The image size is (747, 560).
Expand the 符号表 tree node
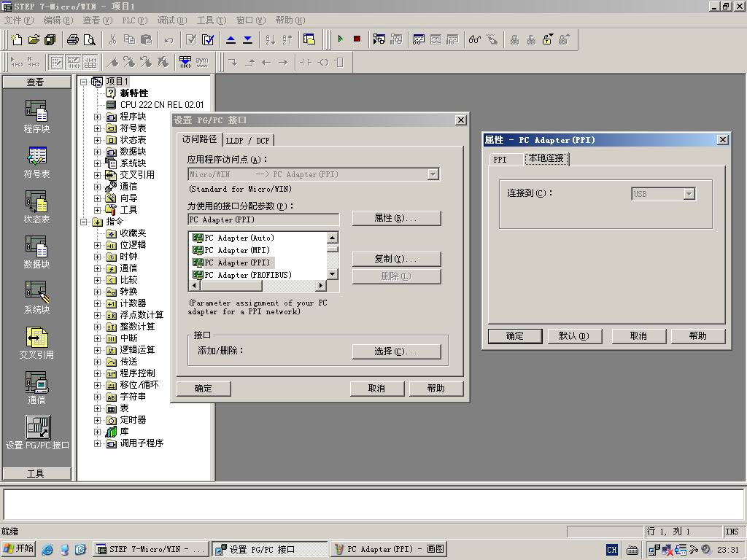click(97, 128)
